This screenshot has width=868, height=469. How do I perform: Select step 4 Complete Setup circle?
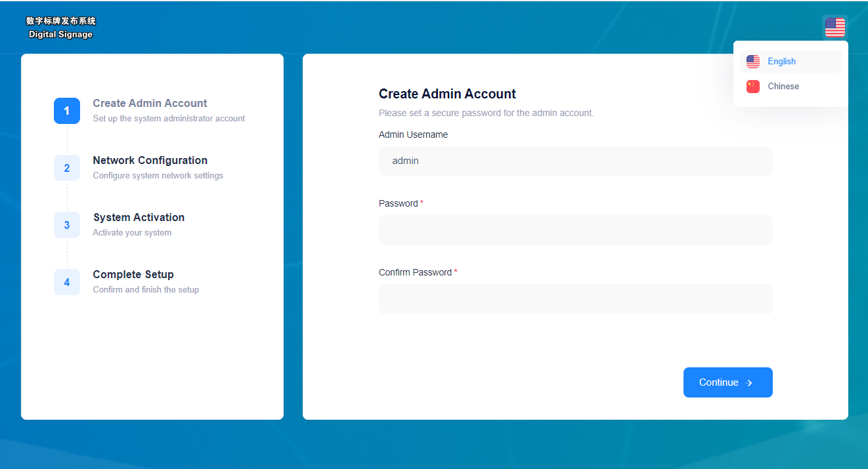pyautogui.click(x=66, y=282)
